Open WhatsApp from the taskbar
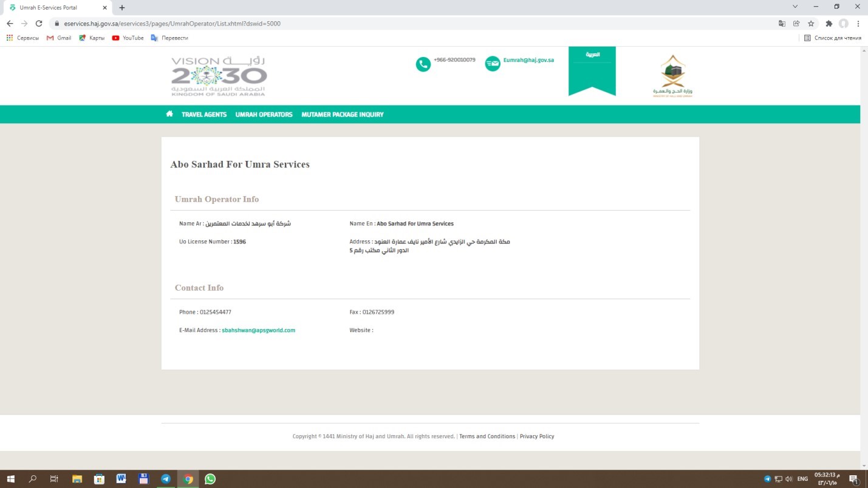This screenshot has width=868, height=488. pos(210,479)
